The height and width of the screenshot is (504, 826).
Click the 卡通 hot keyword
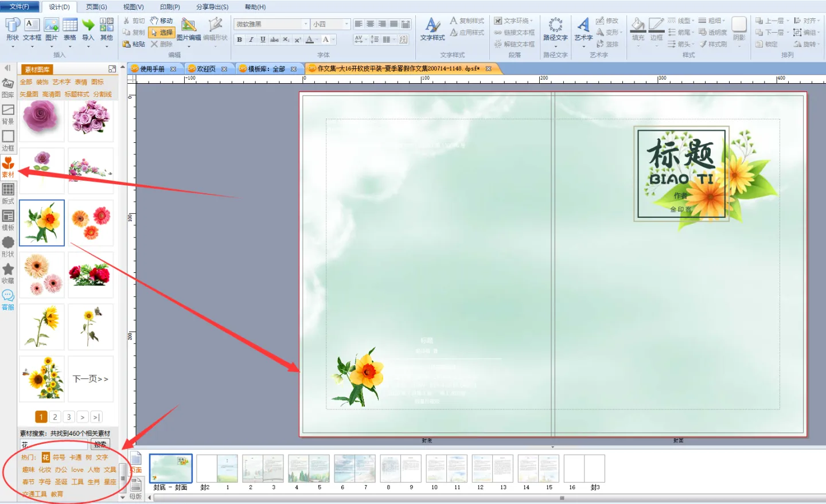coord(75,458)
